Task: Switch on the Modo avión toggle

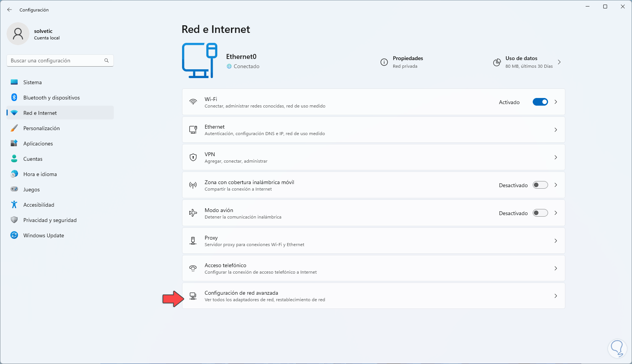Action: pyautogui.click(x=540, y=213)
